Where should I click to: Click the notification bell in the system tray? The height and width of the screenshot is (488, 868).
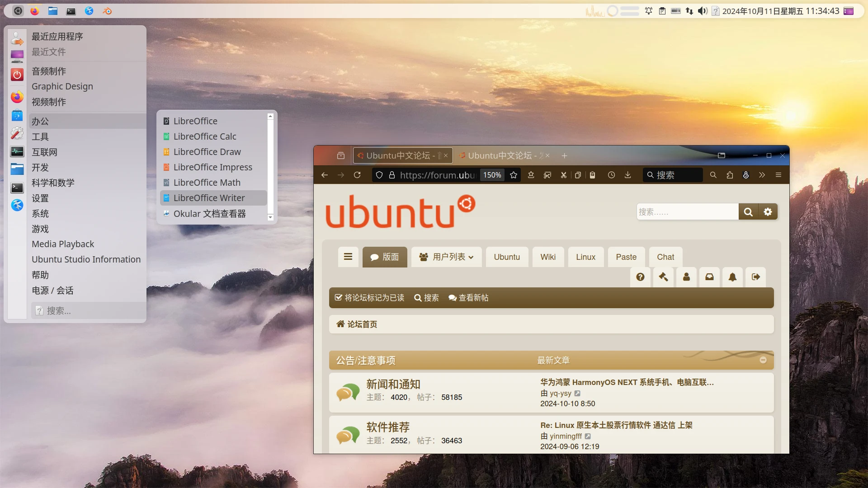(649, 11)
